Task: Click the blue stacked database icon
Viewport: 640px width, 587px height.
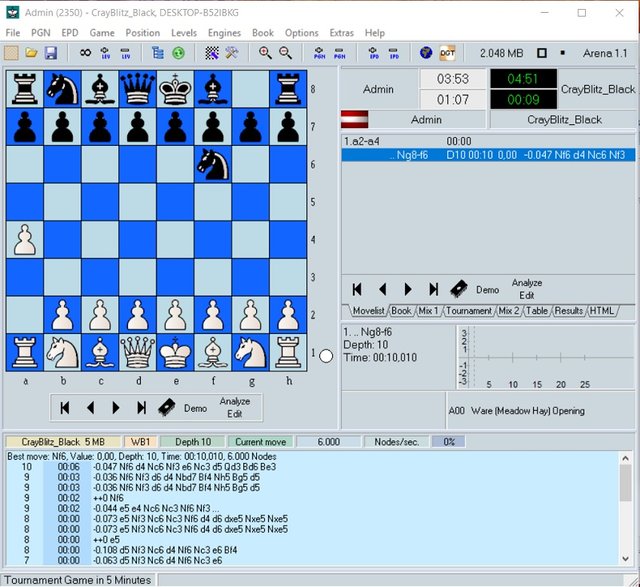Action: point(158,53)
